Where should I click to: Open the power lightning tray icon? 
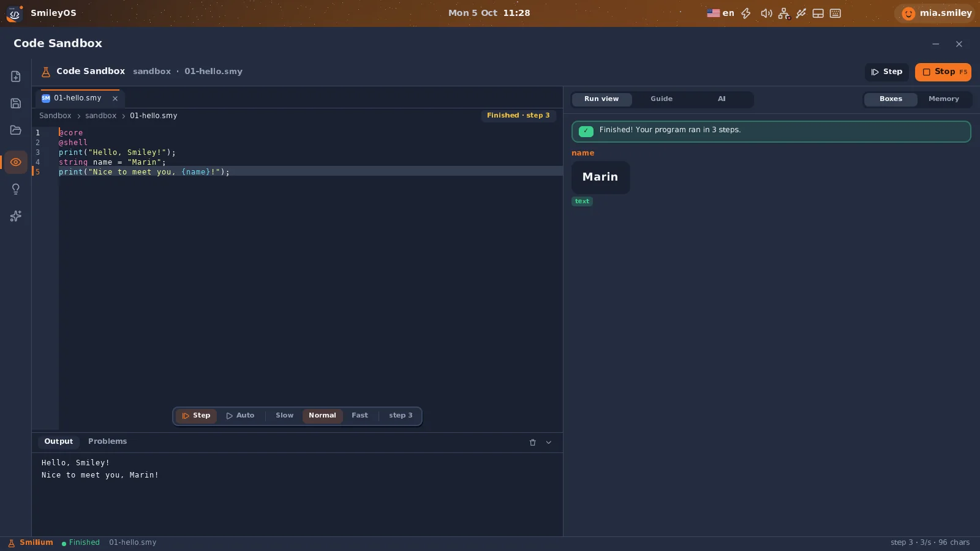click(746, 13)
